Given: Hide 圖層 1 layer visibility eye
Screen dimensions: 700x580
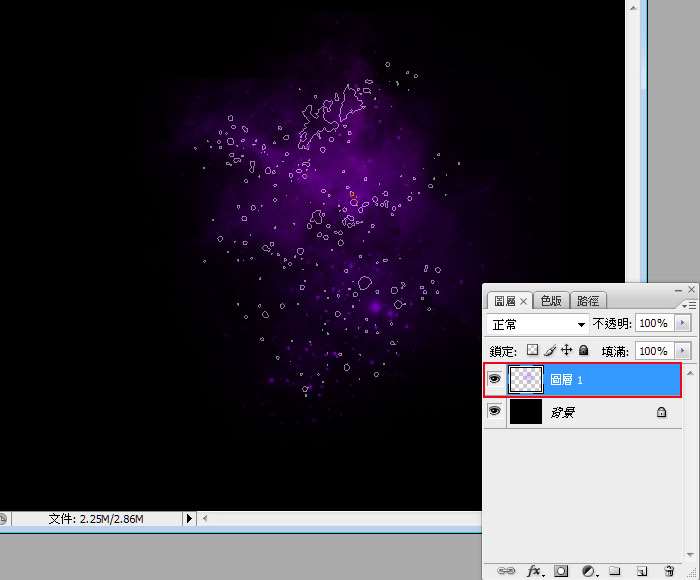Looking at the screenshot, I should click(494, 379).
